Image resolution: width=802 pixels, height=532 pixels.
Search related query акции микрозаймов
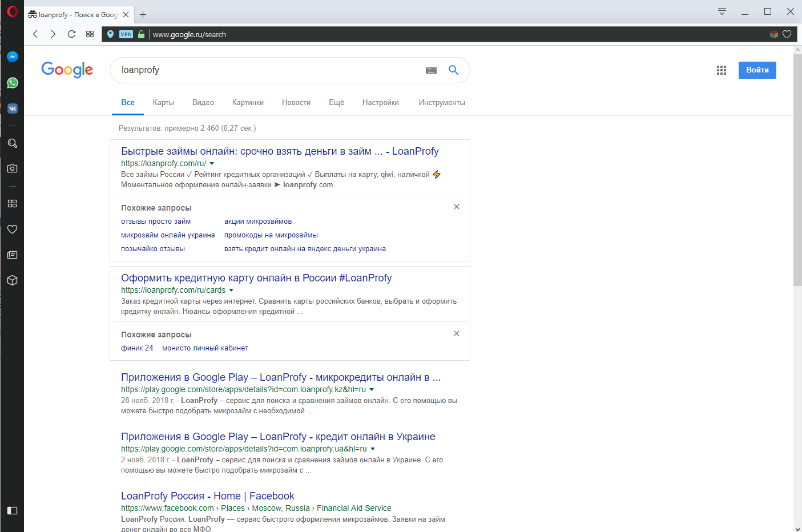click(258, 221)
